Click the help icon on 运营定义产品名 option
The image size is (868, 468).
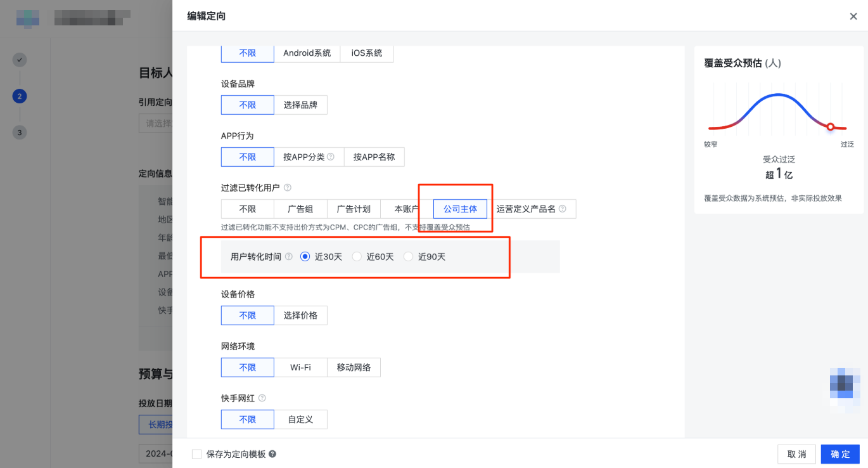pos(563,209)
